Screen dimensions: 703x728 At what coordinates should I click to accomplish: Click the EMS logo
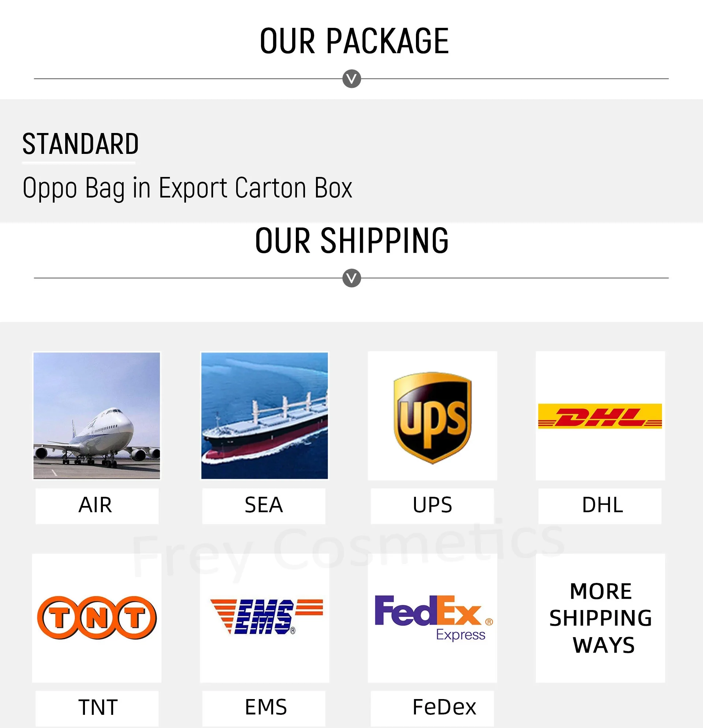pos(266,616)
